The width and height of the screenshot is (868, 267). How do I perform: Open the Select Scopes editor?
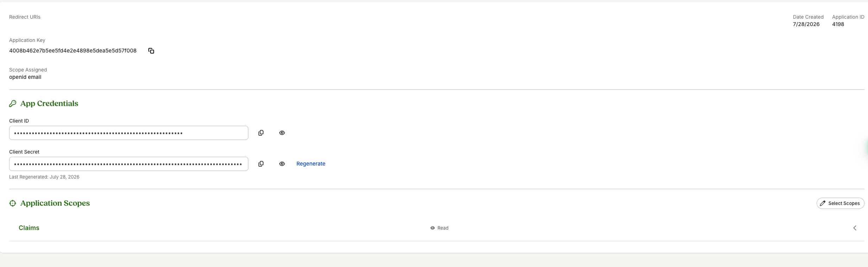click(x=840, y=203)
